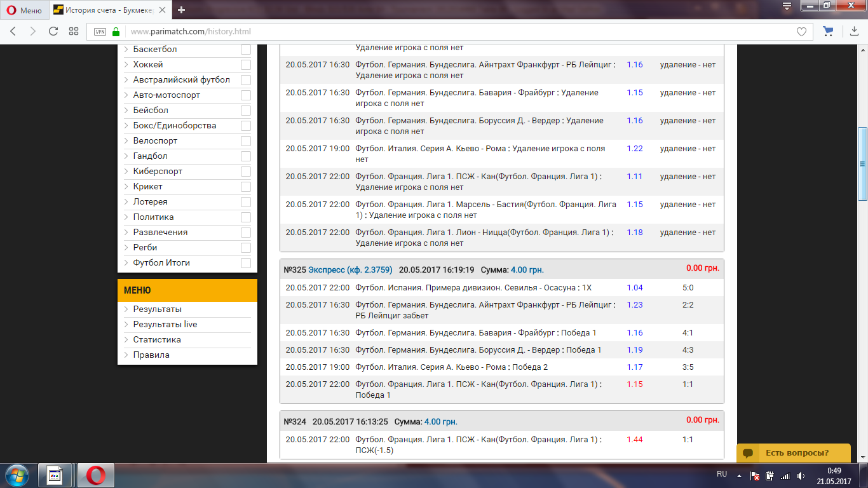The image size is (868, 488).
Task: Open the Результаты live menu item
Action: coord(165,325)
